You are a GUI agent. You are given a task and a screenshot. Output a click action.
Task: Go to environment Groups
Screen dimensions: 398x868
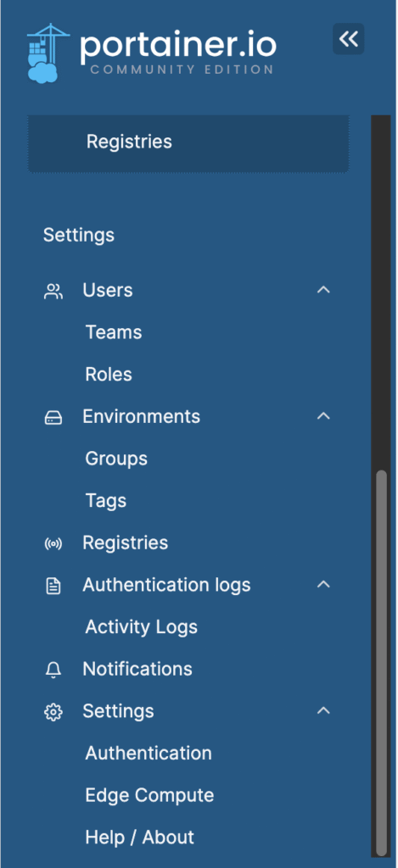pos(116,459)
